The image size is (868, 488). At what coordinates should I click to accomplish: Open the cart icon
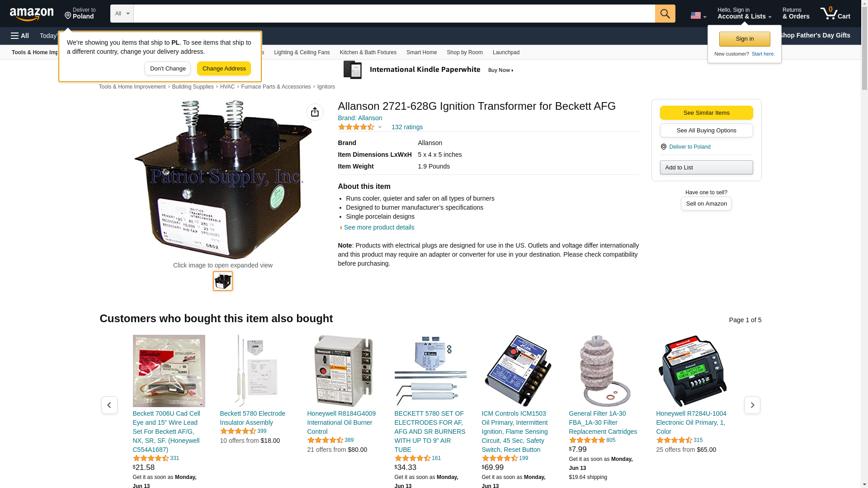point(835,14)
